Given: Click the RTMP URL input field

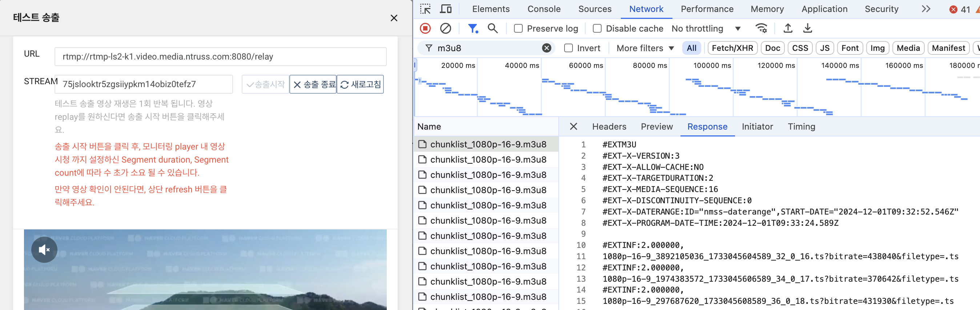Looking at the screenshot, I should [x=220, y=57].
